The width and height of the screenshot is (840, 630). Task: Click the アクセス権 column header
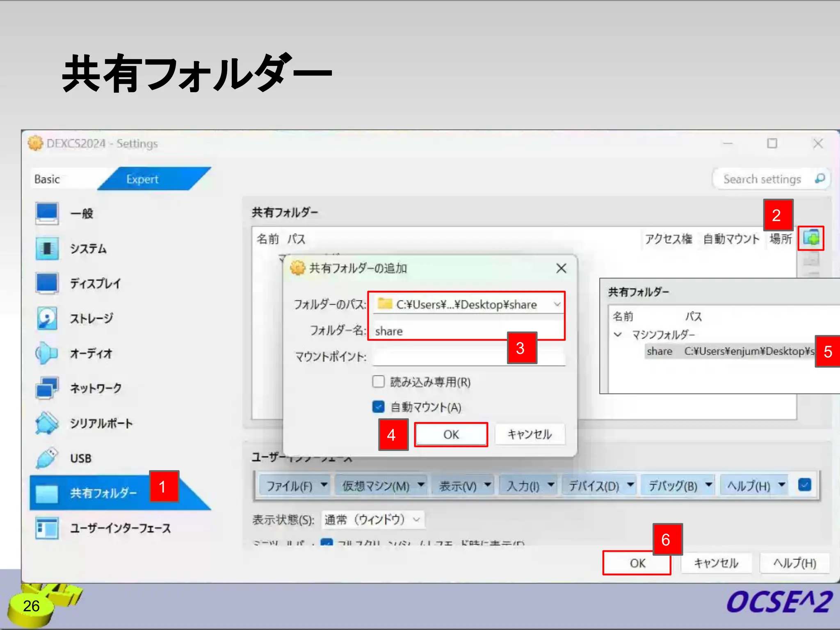(x=668, y=239)
